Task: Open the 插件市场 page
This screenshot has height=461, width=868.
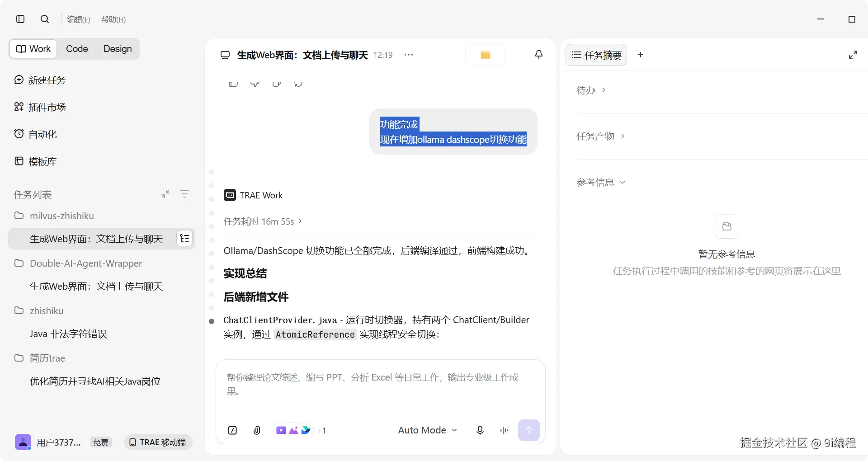Action: [x=47, y=107]
